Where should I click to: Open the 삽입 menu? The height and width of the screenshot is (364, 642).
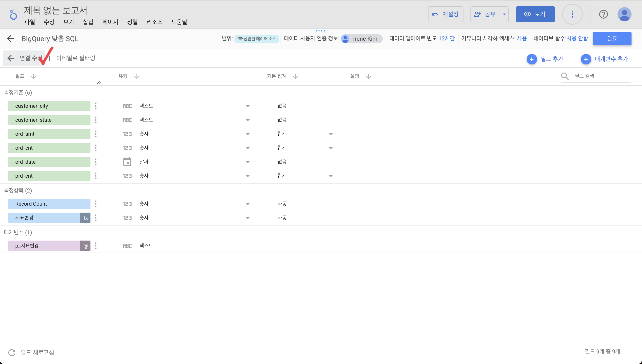[88, 22]
